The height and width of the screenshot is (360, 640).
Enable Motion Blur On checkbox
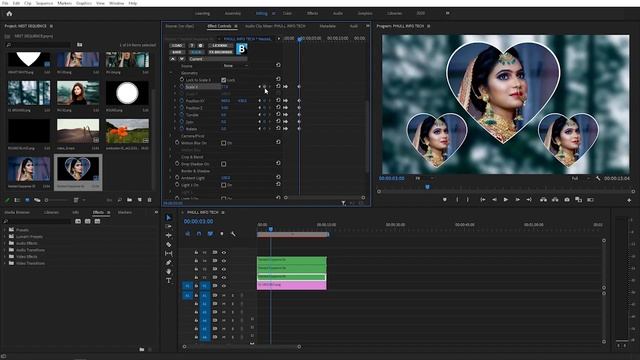click(x=223, y=143)
